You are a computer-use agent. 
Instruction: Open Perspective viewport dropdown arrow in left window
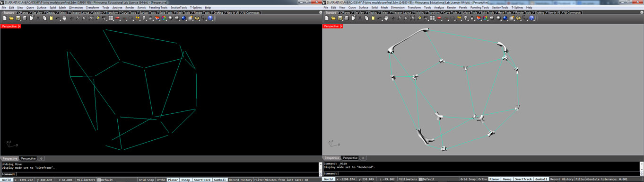click(x=19, y=27)
